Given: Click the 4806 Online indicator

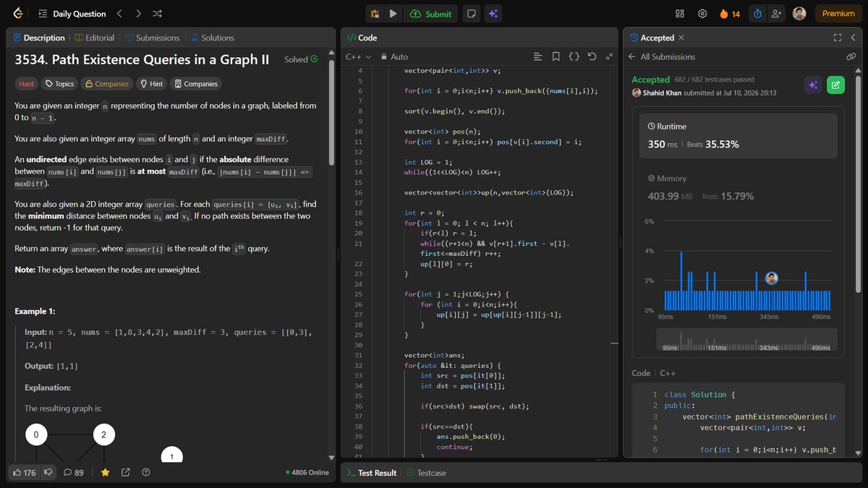Looking at the screenshot, I should (307, 472).
